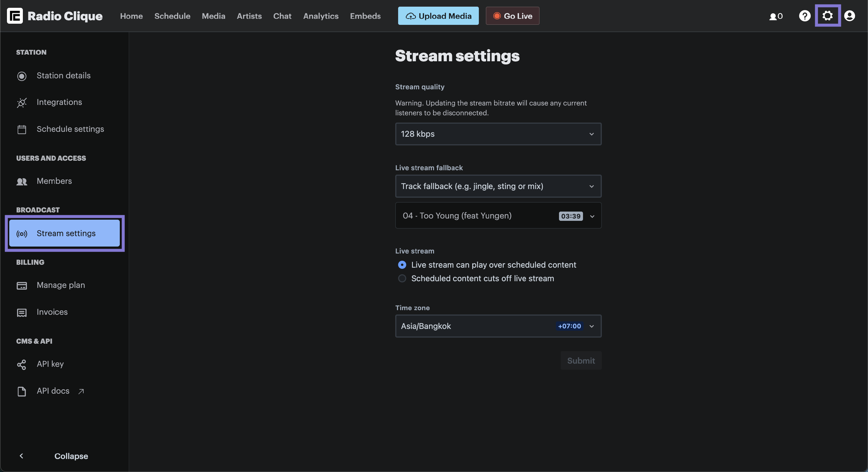
Task: Click the Go Live button
Action: (512, 16)
